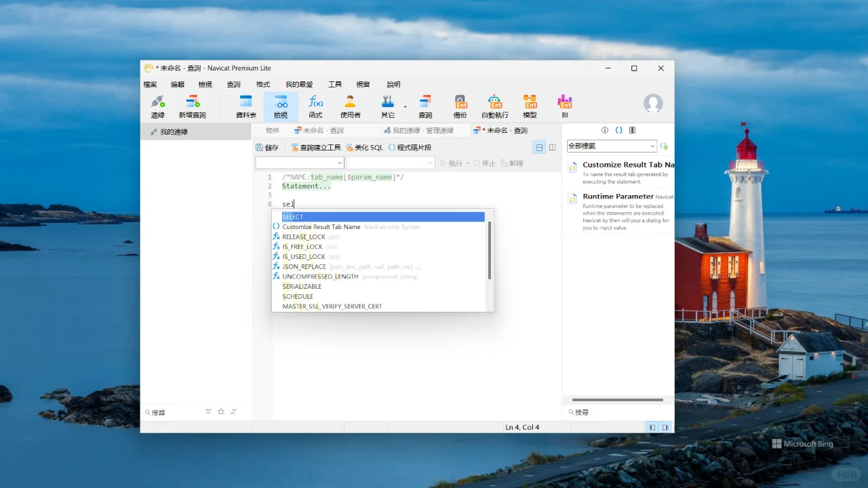The image size is (868, 488).
Task: Click the Customize Result Tab Name snippet icon
Action: 572,167
